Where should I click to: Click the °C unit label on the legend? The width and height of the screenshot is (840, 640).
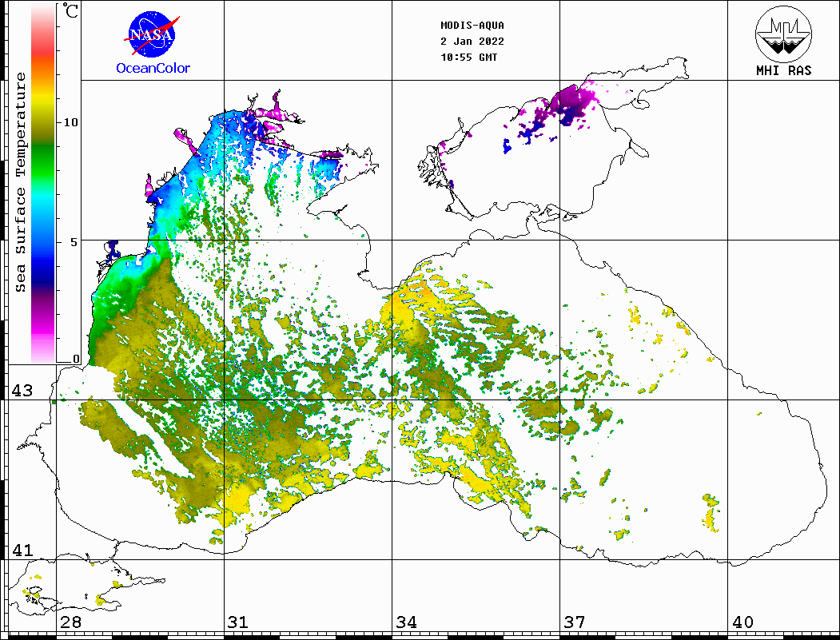70,10
